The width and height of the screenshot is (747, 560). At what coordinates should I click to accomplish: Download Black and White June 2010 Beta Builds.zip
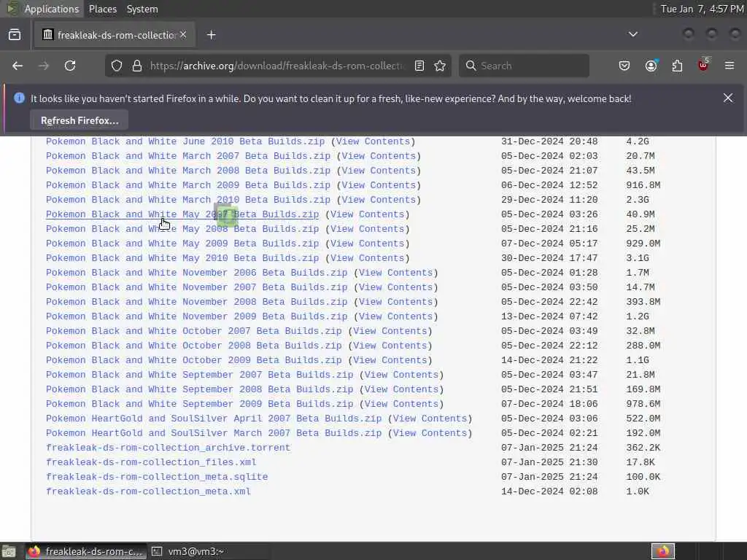(185, 141)
